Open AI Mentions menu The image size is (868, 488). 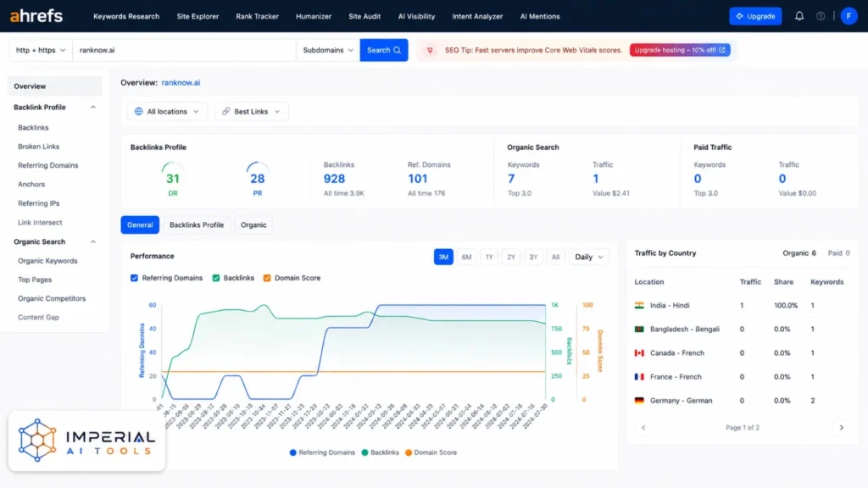pyautogui.click(x=540, y=16)
